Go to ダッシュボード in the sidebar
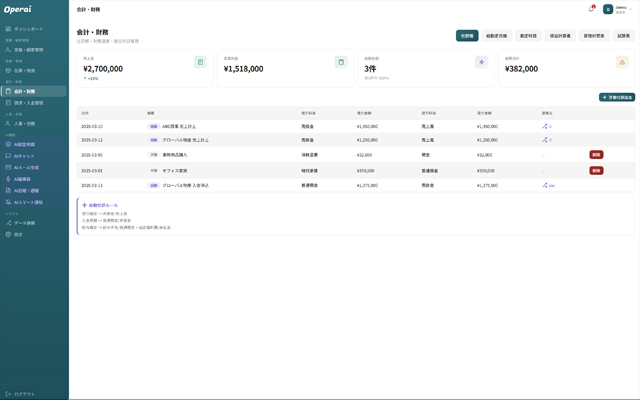Screen dimensions: 640x400 (28, 29)
